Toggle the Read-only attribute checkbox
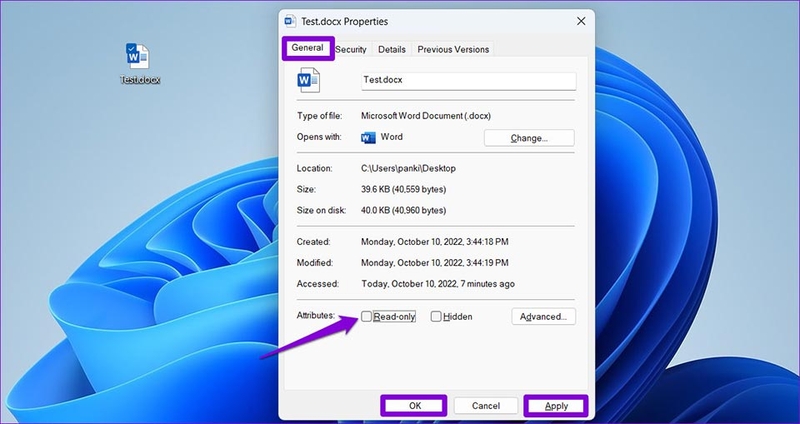The height and width of the screenshot is (424, 800). pyautogui.click(x=366, y=316)
